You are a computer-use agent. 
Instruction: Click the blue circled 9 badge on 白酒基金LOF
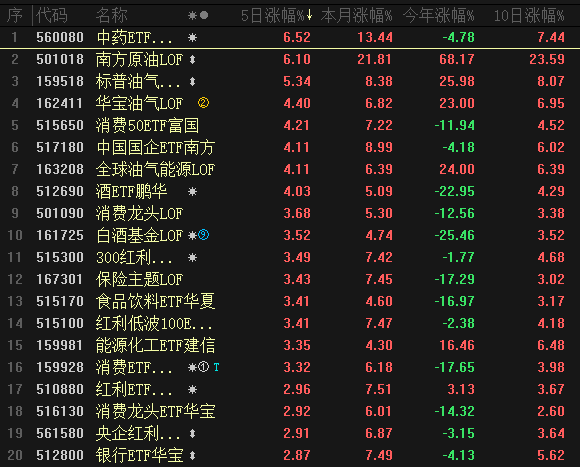(x=203, y=235)
